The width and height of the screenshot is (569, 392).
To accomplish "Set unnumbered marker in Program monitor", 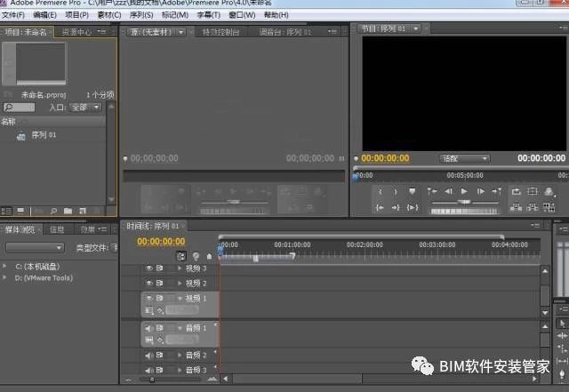I will [x=412, y=191].
